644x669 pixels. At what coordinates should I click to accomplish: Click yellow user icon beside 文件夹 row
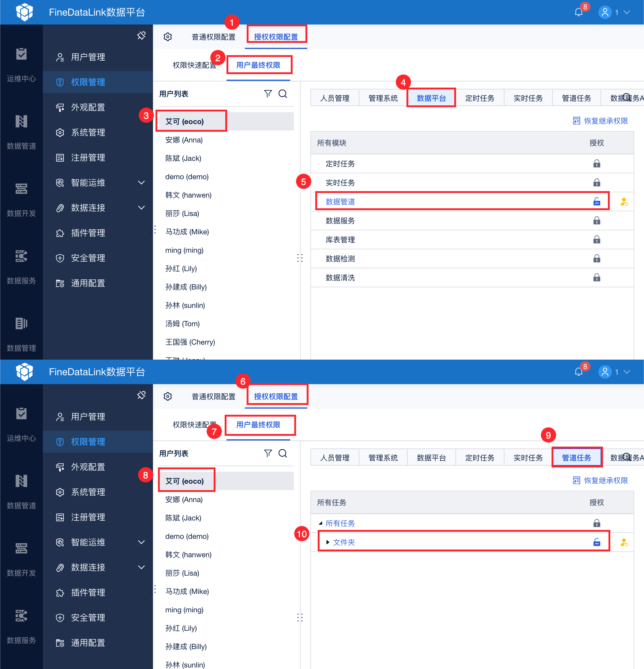click(x=624, y=542)
